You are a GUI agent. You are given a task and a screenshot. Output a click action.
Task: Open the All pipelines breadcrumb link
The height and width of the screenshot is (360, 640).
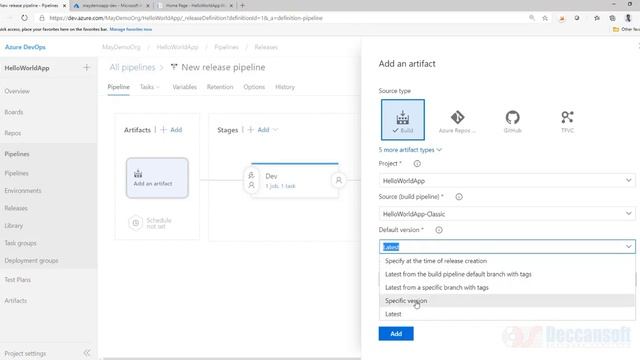tap(132, 67)
